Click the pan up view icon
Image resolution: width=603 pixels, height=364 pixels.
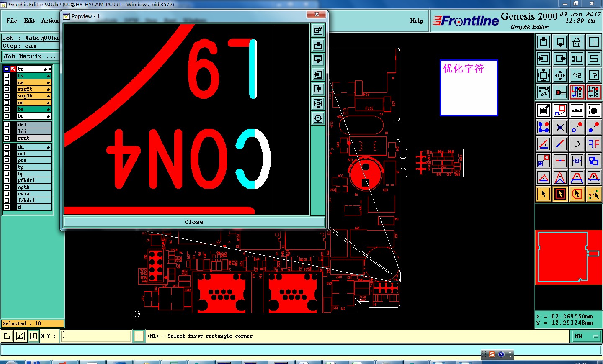point(544,42)
